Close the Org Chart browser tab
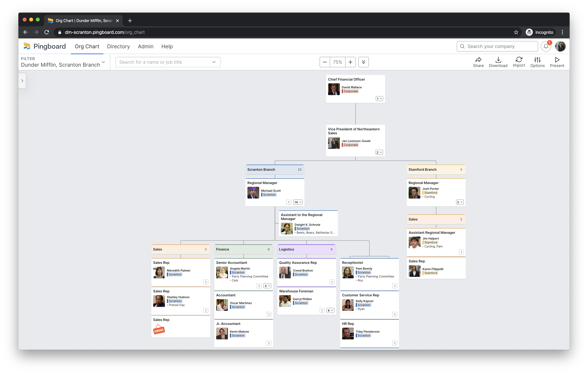 (117, 21)
